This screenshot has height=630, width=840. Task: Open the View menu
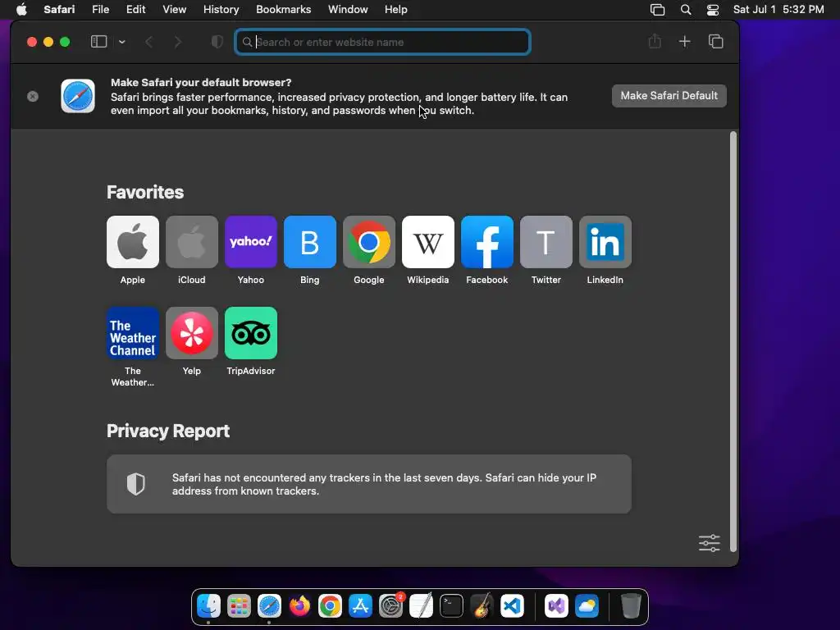point(175,10)
